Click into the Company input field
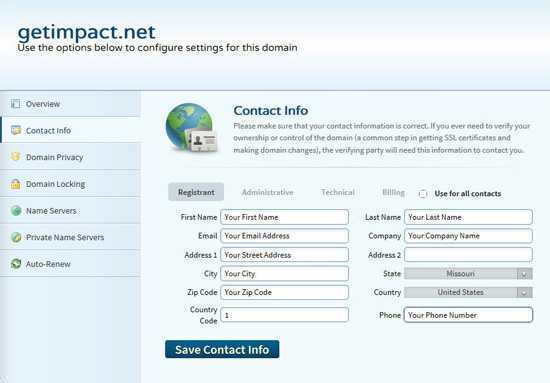The image size is (550, 383). (468, 236)
